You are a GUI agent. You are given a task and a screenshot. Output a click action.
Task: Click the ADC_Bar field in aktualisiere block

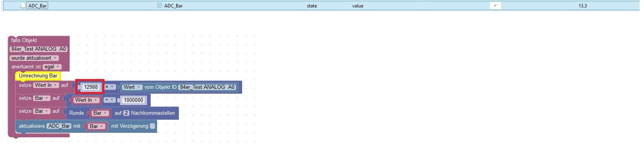[59, 126]
